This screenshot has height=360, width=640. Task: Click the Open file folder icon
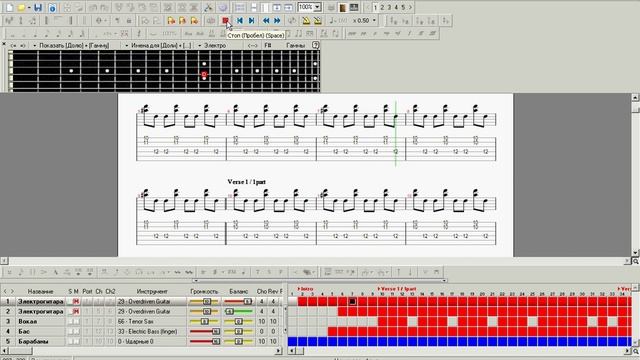click(21, 7)
